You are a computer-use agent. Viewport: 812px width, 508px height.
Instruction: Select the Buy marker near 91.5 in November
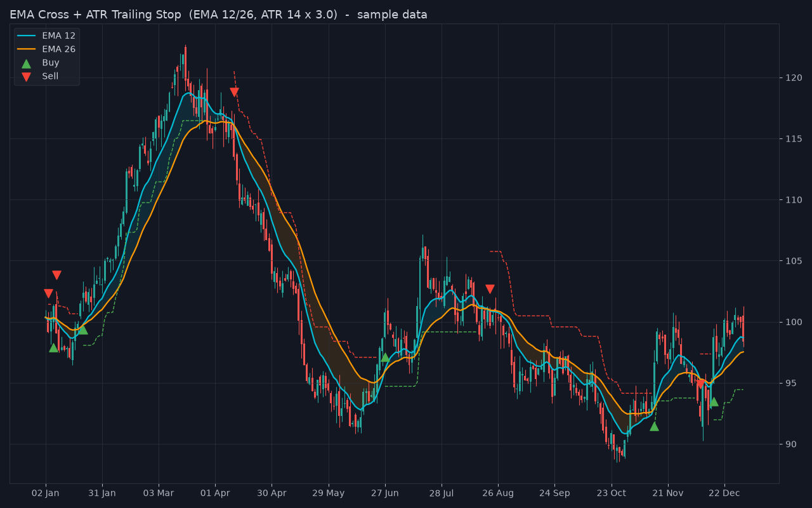click(654, 426)
